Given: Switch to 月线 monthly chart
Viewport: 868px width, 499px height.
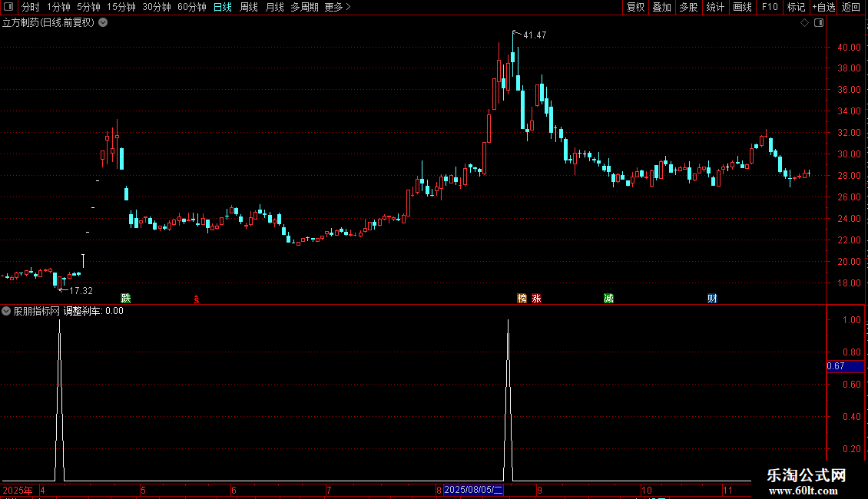Looking at the screenshot, I should point(274,7).
